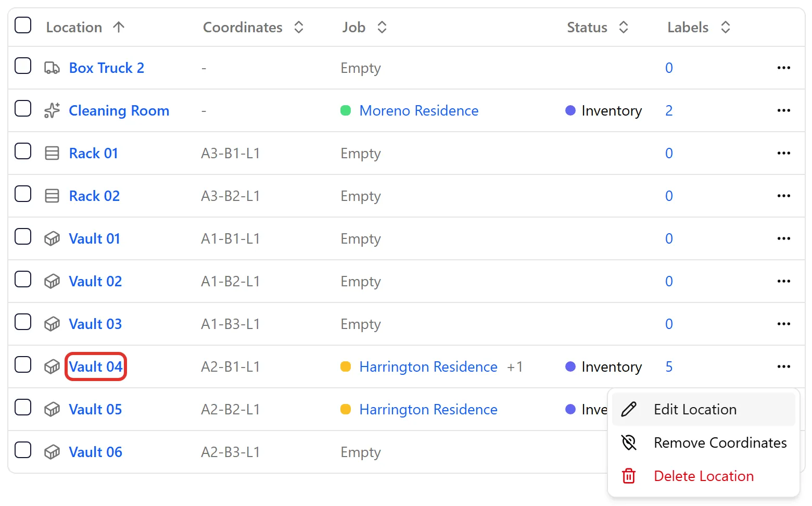The image size is (812, 506).
Task: Click the sparkle icon beside Cleaning Room
Action: pyautogui.click(x=52, y=110)
